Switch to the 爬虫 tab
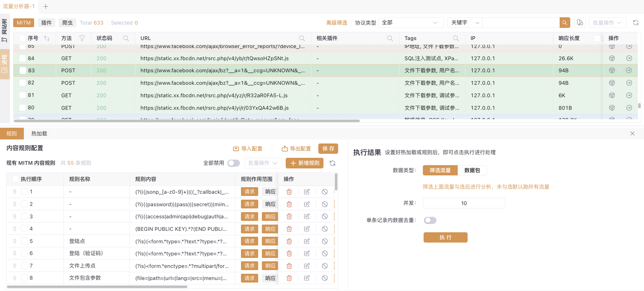Screen dimensions: 644x291 (x=67, y=23)
